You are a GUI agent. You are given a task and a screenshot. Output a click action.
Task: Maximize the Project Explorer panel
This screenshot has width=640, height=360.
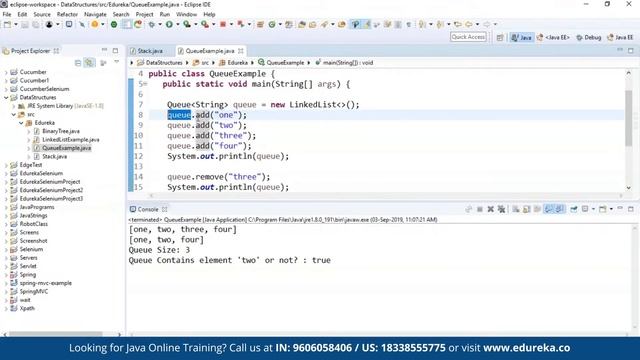[116, 51]
